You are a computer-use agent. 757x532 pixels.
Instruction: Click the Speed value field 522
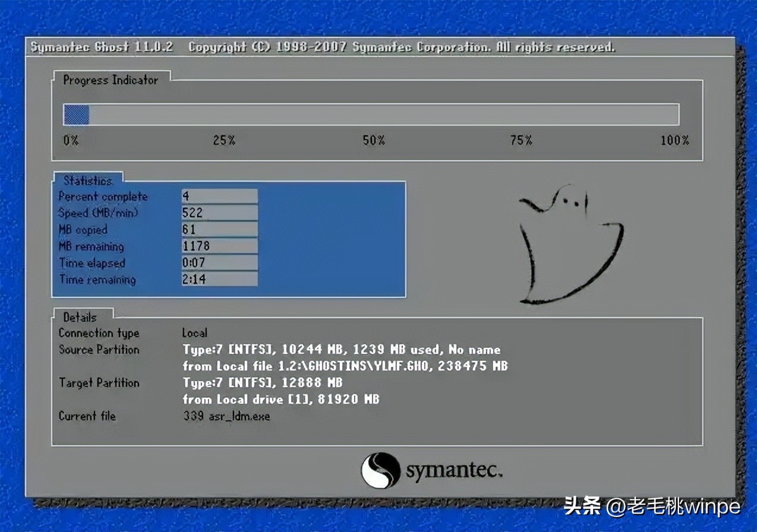point(220,213)
